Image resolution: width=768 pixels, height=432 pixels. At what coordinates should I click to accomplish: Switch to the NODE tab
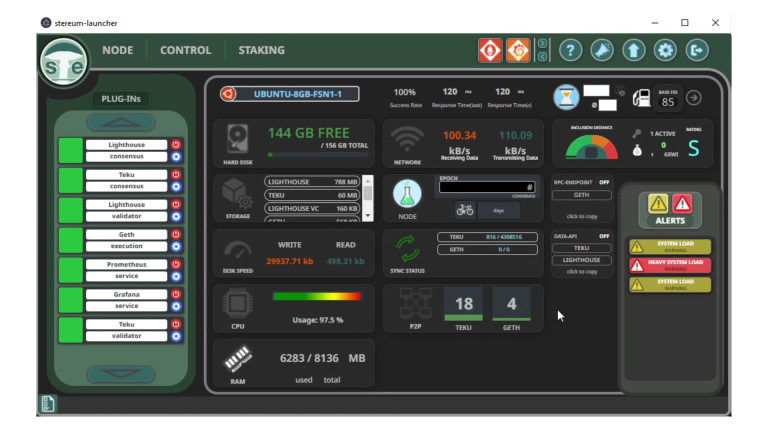118,50
